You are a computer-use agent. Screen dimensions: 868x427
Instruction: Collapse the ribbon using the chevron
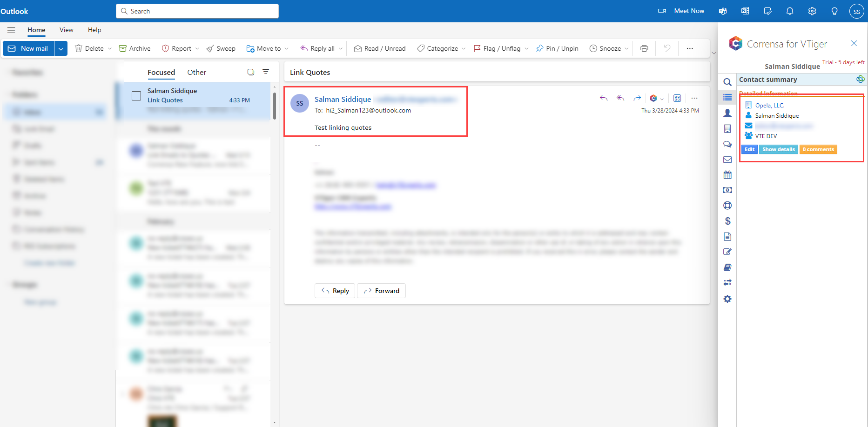click(714, 53)
